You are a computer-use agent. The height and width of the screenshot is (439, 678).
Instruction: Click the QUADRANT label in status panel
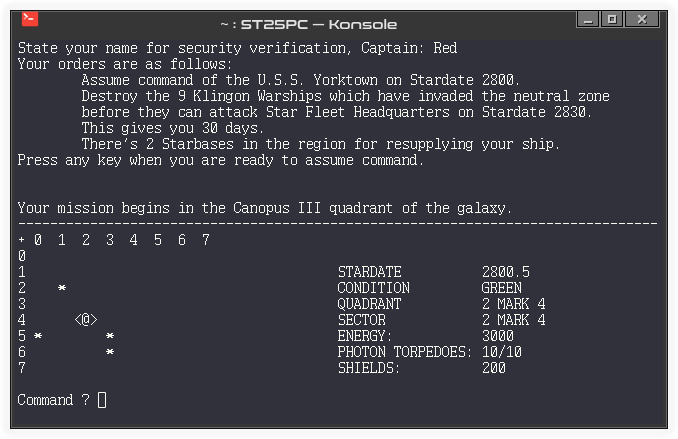pyautogui.click(x=369, y=304)
